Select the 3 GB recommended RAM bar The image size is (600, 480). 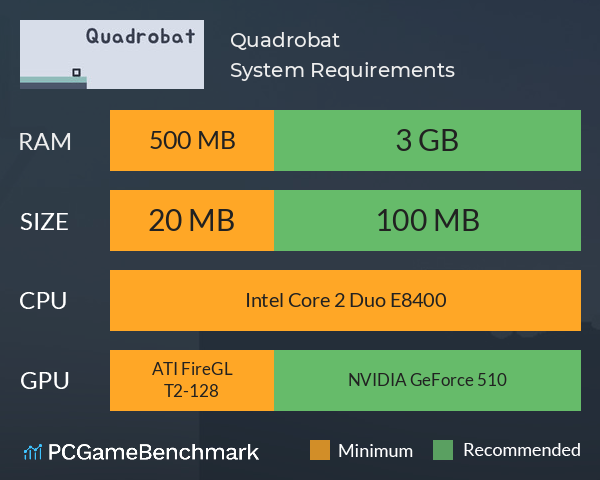427,140
